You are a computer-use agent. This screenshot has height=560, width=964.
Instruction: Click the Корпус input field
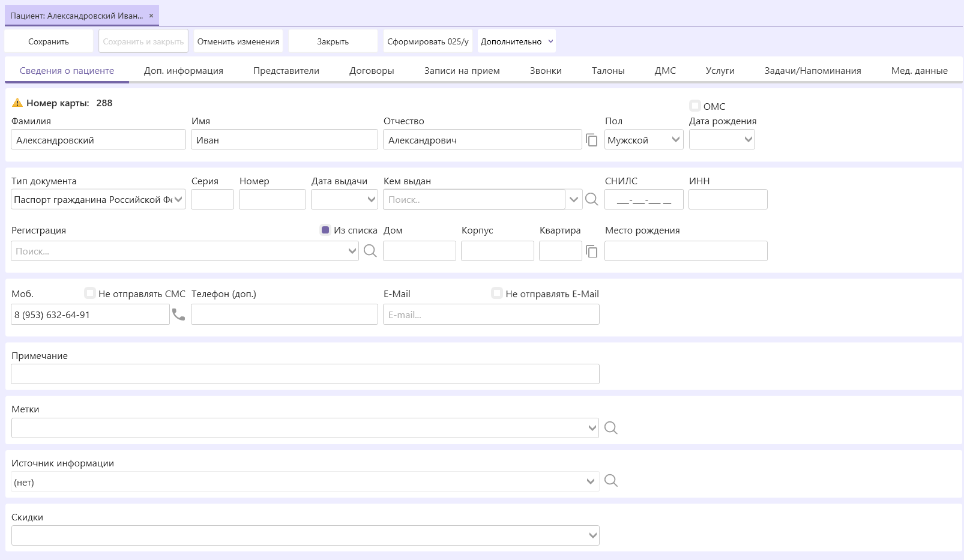click(498, 251)
